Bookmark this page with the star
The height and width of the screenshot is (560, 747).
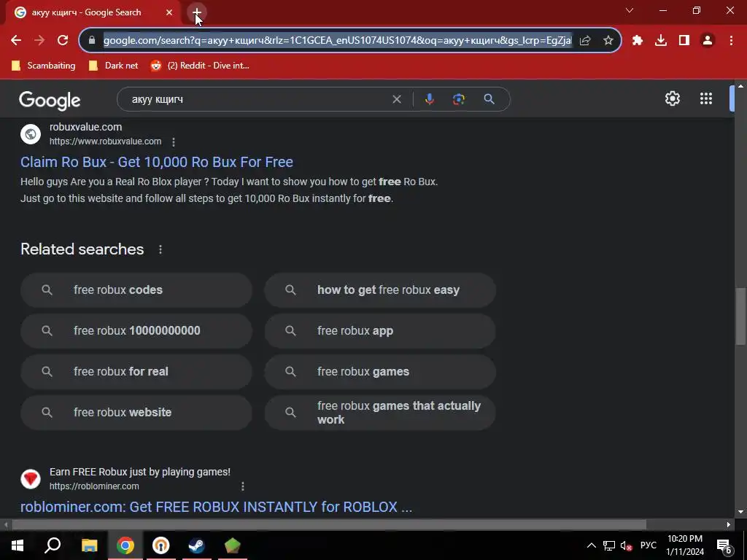coord(608,41)
